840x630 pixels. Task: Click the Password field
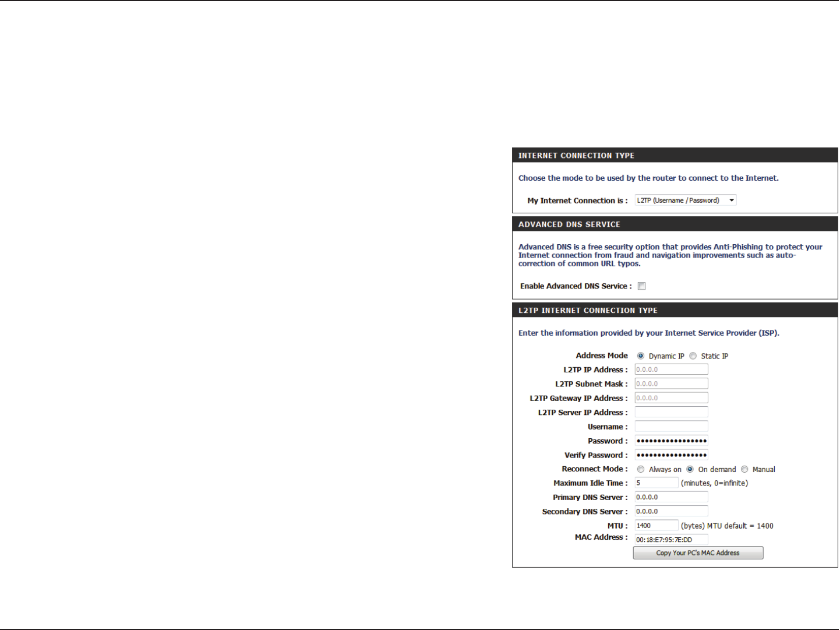(671, 441)
